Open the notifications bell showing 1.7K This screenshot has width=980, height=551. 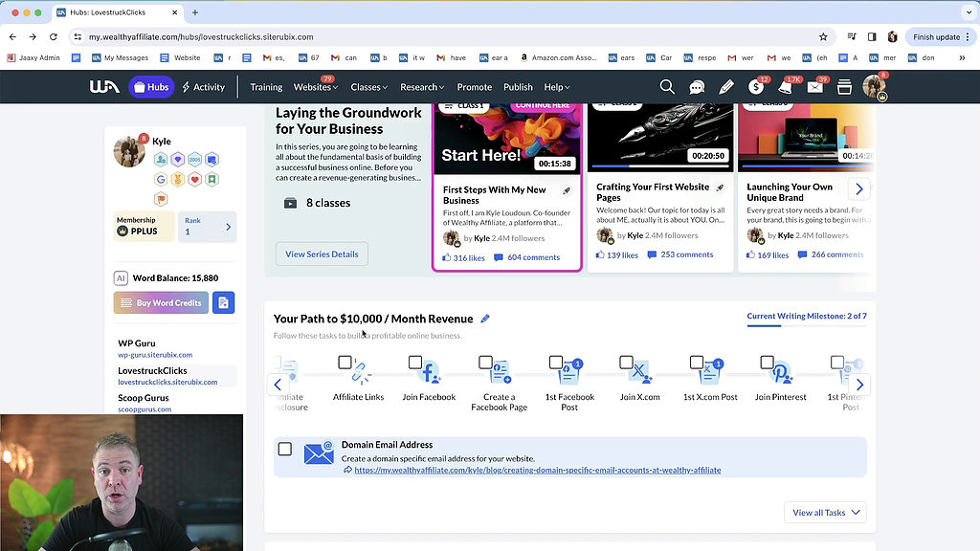tap(785, 87)
